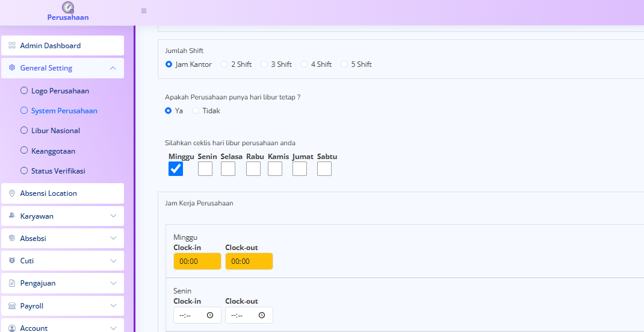Select the 3 Shift radio option

coord(264,64)
